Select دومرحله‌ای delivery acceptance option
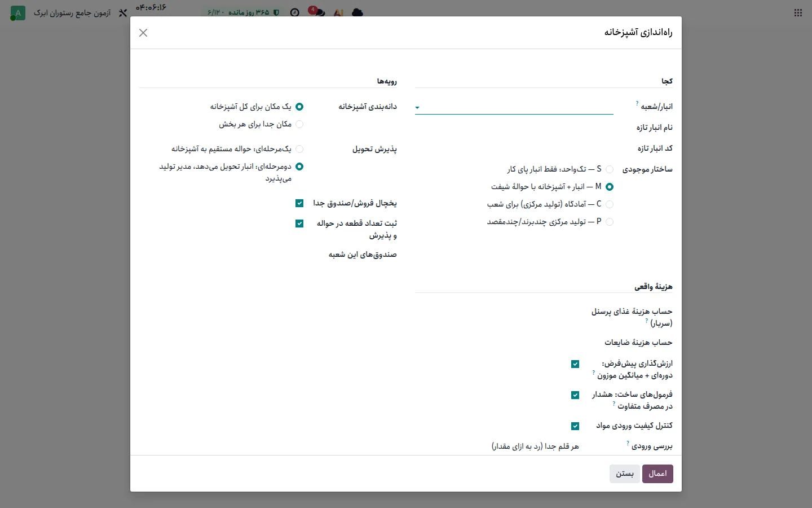 [299, 167]
